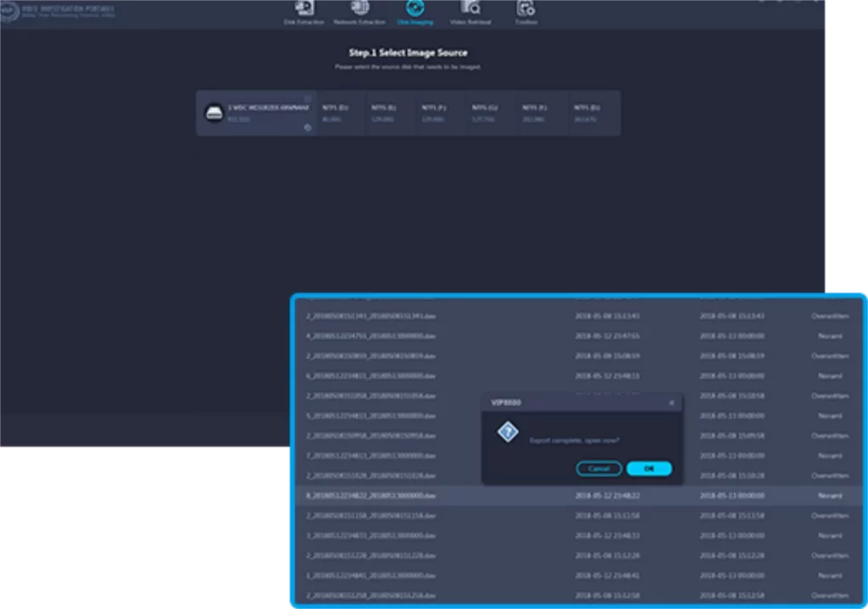The image size is (868, 609).
Task: Click the VIP logo in header
Action: pyautogui.click(x=8, y=12)
